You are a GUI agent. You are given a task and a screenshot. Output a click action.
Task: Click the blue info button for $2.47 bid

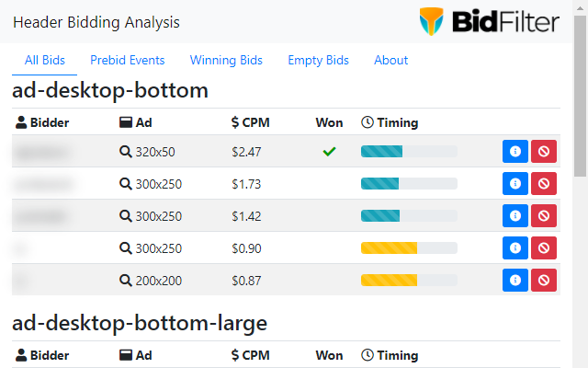pyautogui.click(x=515, y=152)
